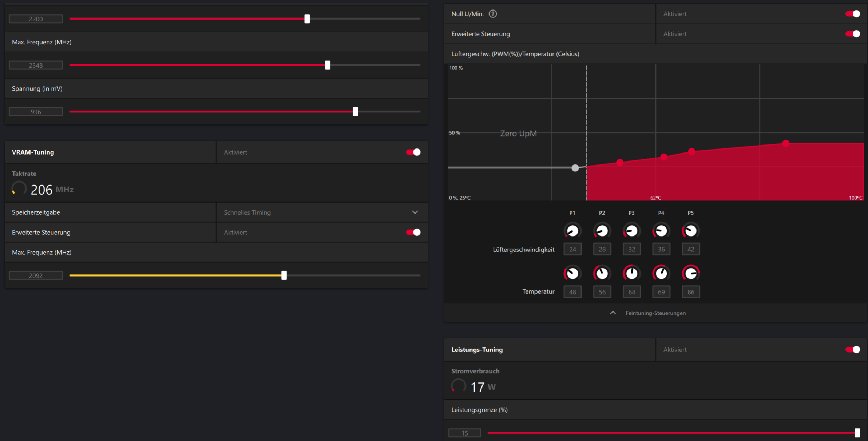The image size is (868, 441).
Task: Turn off fan Erweiterte Steuerung toggle
Action: [x=852, y=34]
